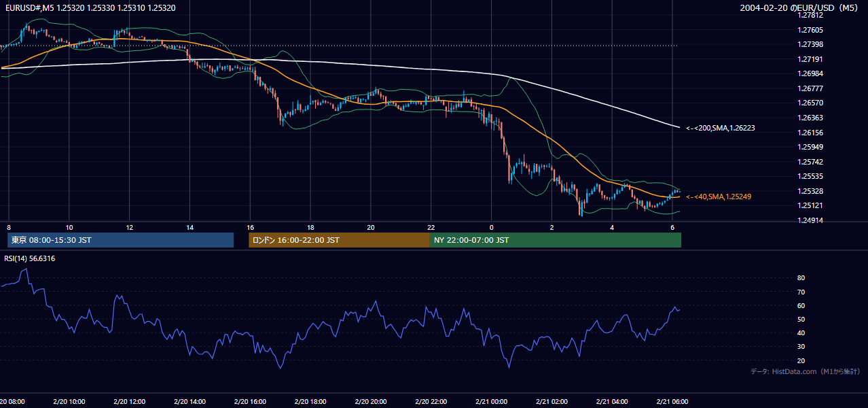Click the 2/20 10:00 time label
Viewport: 868px width, 408px height.
click(69, 401)
